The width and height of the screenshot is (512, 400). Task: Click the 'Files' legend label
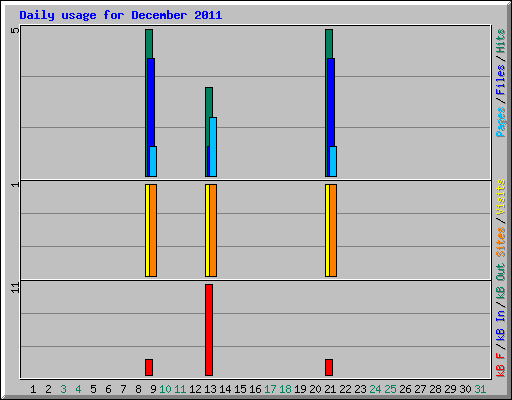coord(501,80)
